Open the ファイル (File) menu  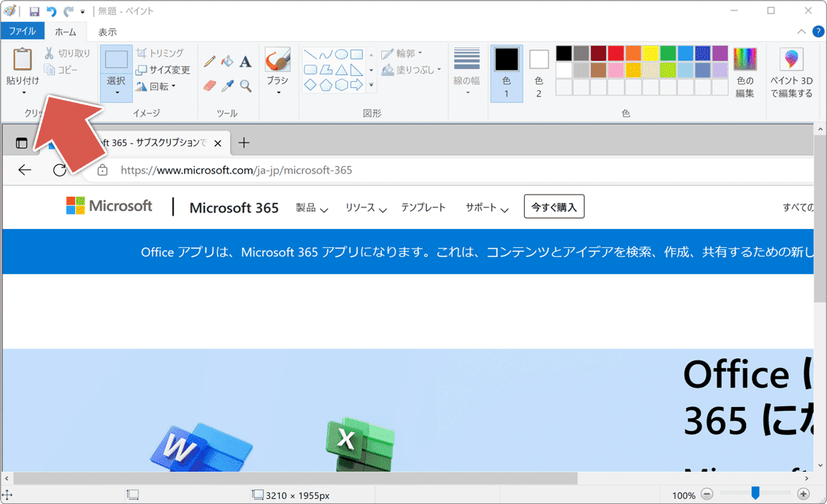click(x=23, y=31)
